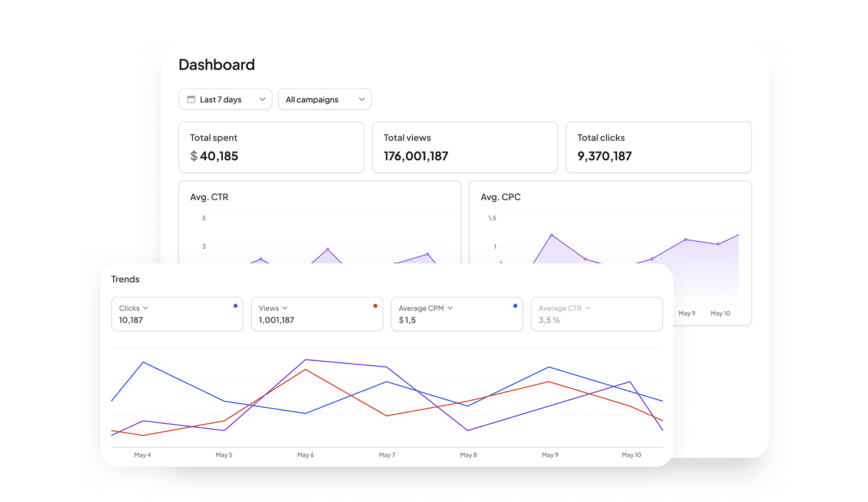The image size is (868, 502).
Task: Click the chevron arrow beside Last 7 days
Action: click(x=262, y=100)
